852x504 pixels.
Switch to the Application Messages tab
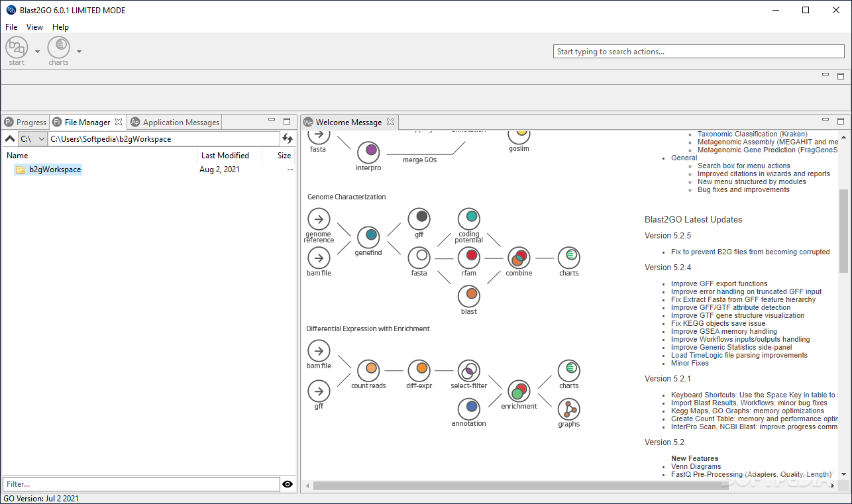click(x=174, y=122)
